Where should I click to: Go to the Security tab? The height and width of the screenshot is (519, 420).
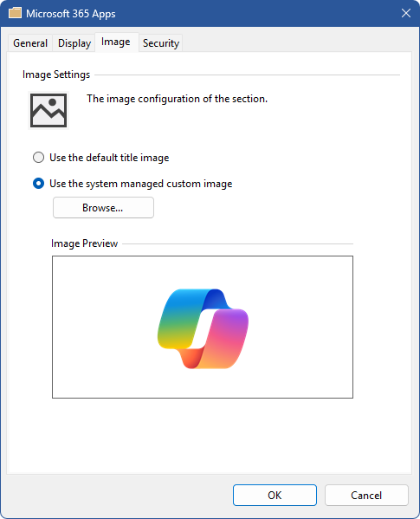[161, 43]
